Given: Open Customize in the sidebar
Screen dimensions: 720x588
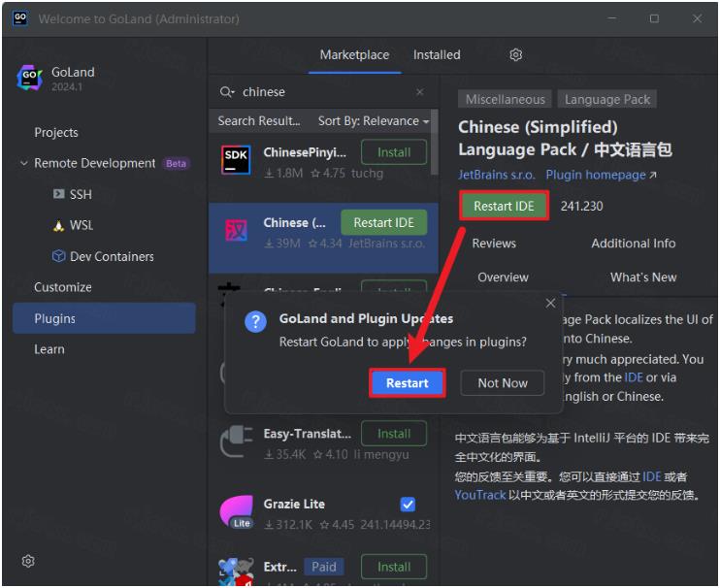Looking at the screenshot, I should point(62,287).
